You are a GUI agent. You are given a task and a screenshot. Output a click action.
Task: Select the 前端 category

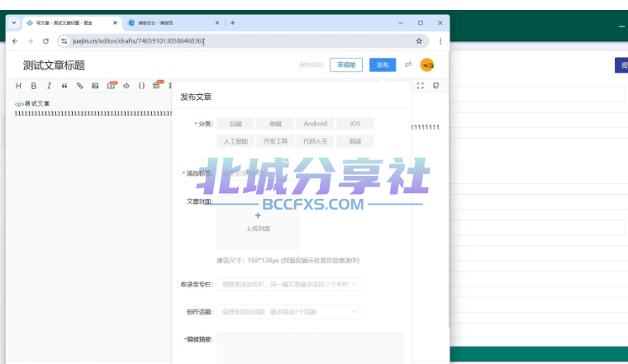(275, 124)
